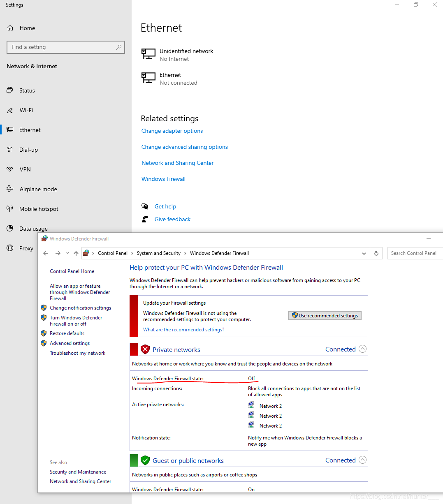Click the Firewall window title icon
Viewport: 443px width, 504px height.
(x=44, y=238)
